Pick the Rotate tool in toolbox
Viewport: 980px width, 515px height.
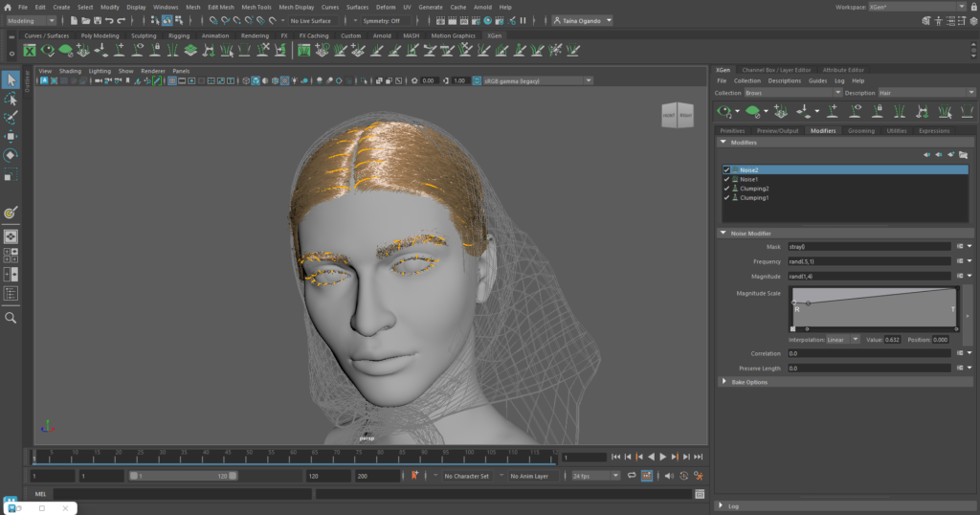pos(11,155)
